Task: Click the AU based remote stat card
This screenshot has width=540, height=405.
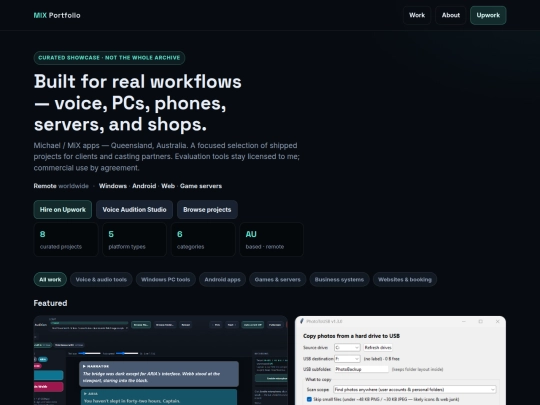Action: pyautogui.click(x=271, y=239)
